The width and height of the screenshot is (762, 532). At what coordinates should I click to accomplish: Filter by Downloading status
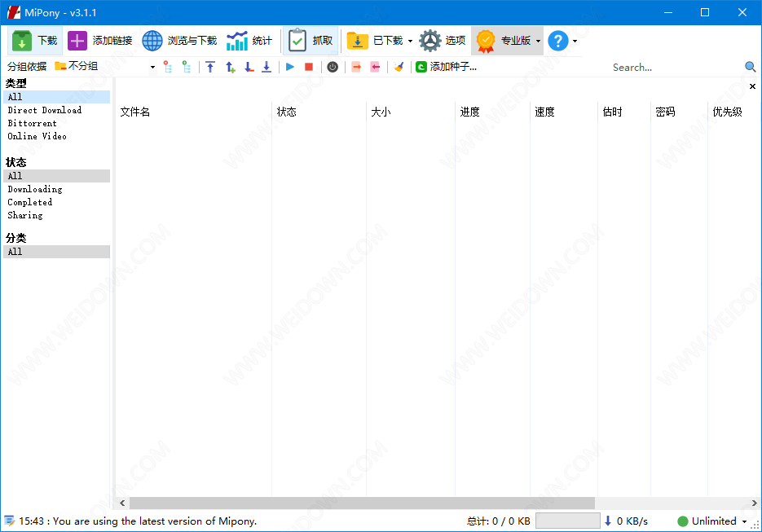coord(35,190)
